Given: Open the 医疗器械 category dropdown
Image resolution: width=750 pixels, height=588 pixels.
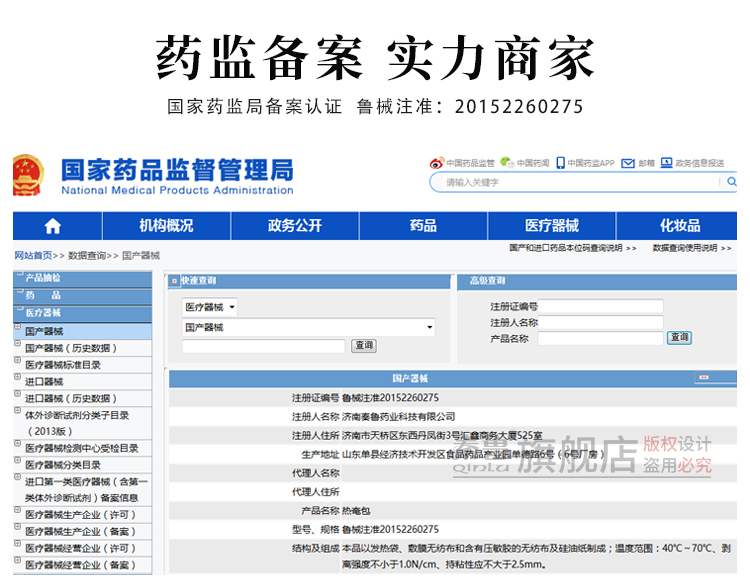Looking at the screenshot, I should point(210,307).
